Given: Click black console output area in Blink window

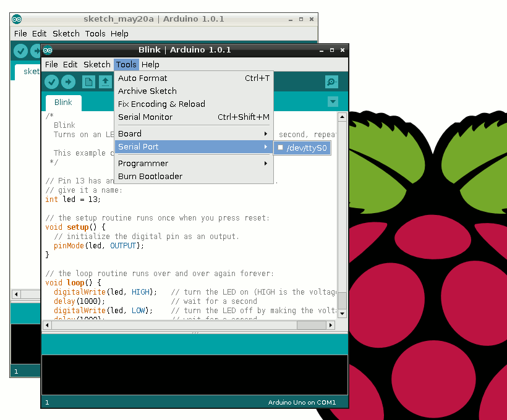Looking at the screenshot, I should pos(195,375).
